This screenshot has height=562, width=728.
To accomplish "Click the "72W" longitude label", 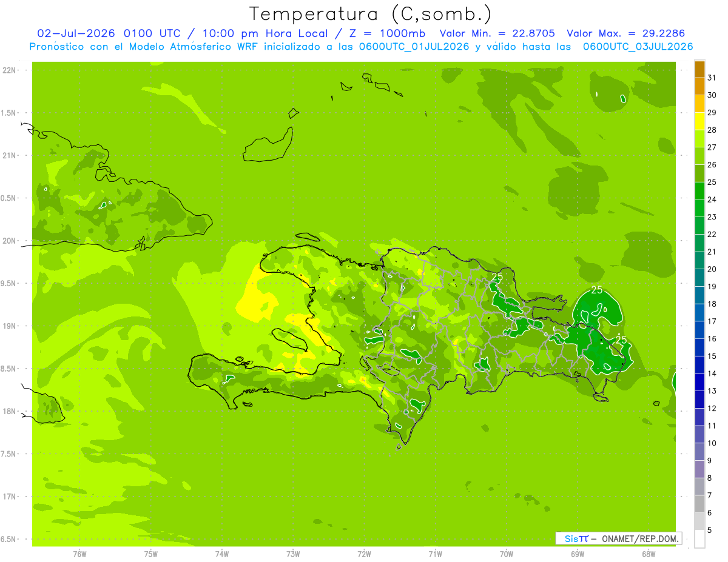I will click(x=364, y=554).
